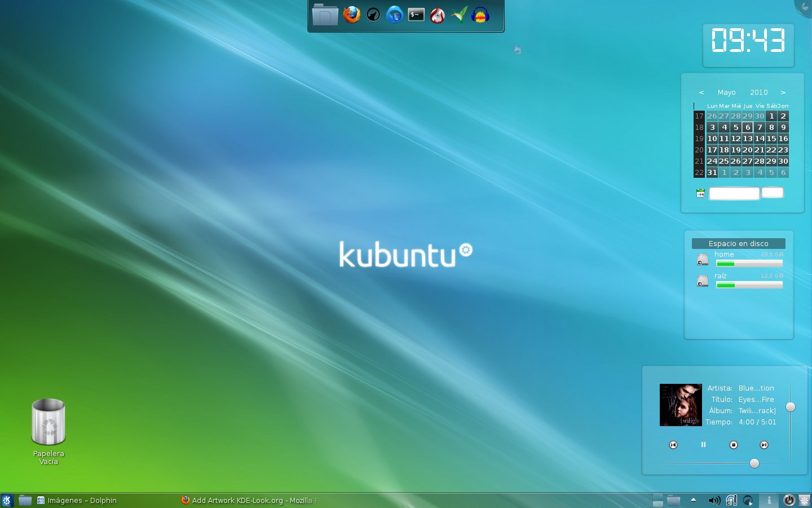Click the Blue...tion artist text
The width and height of the screenshot is (812, 508).
coord(756,388)
